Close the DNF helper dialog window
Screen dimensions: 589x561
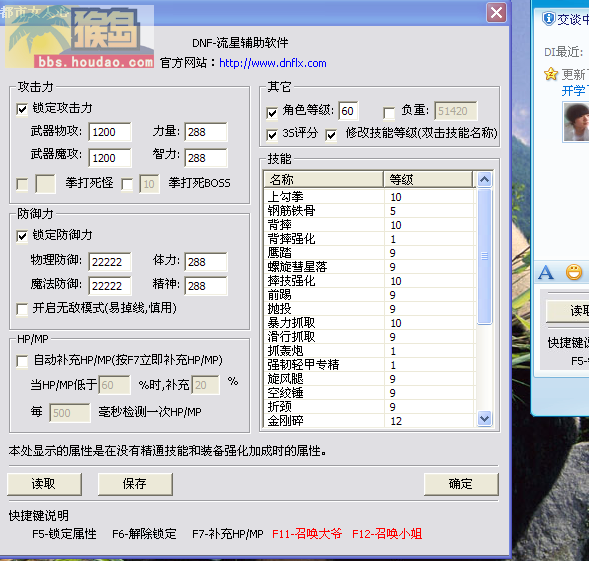pos(496,13)
